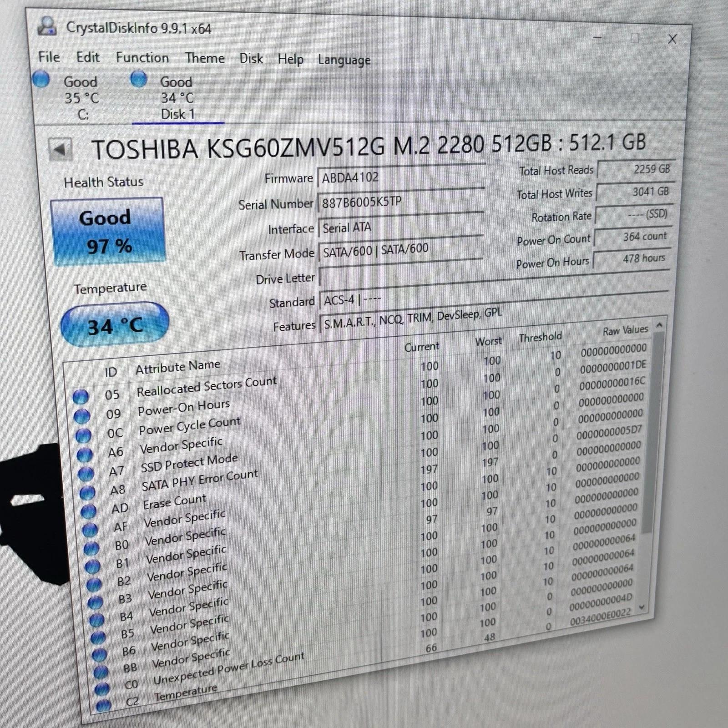Click the blue status orb of C: drive

click(41, 79)
